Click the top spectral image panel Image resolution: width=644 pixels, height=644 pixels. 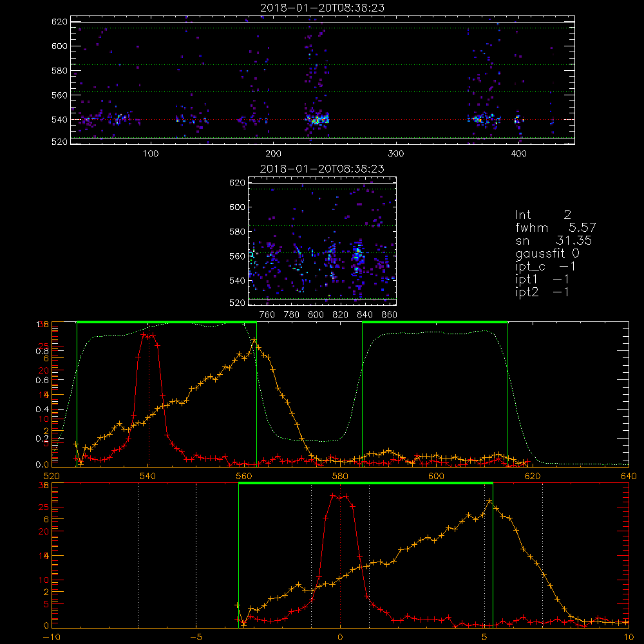pyautogui.click(x=323, y=80)
